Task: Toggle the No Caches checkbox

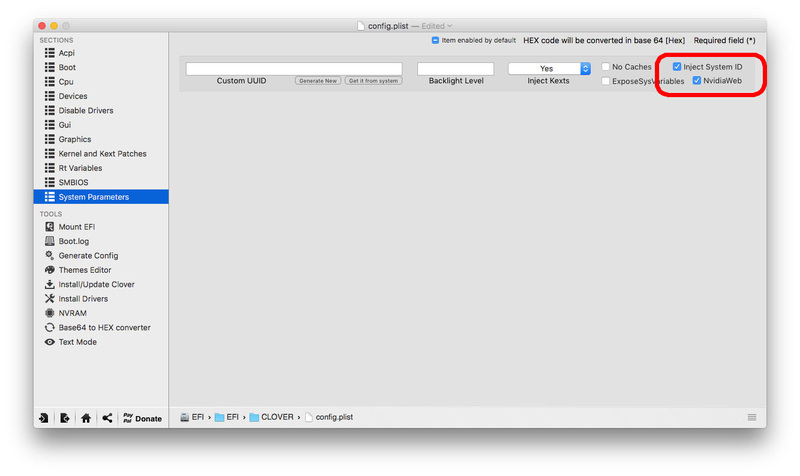Action: pyautogui.click(x=606, y=66)
